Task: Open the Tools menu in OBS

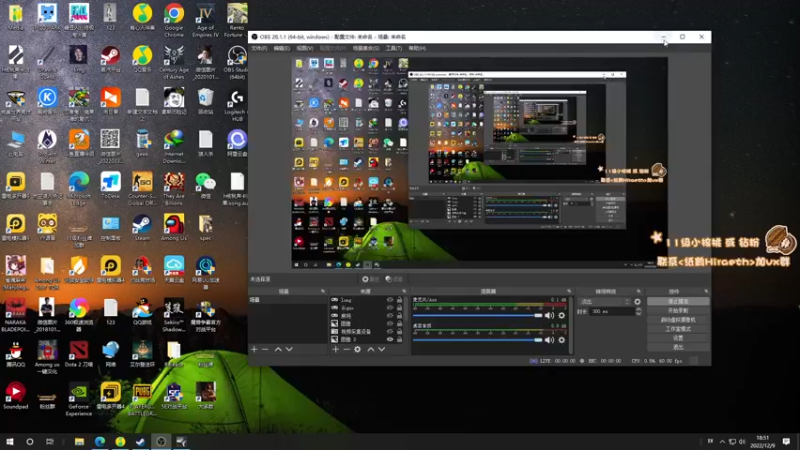Action: coord(393,48)
